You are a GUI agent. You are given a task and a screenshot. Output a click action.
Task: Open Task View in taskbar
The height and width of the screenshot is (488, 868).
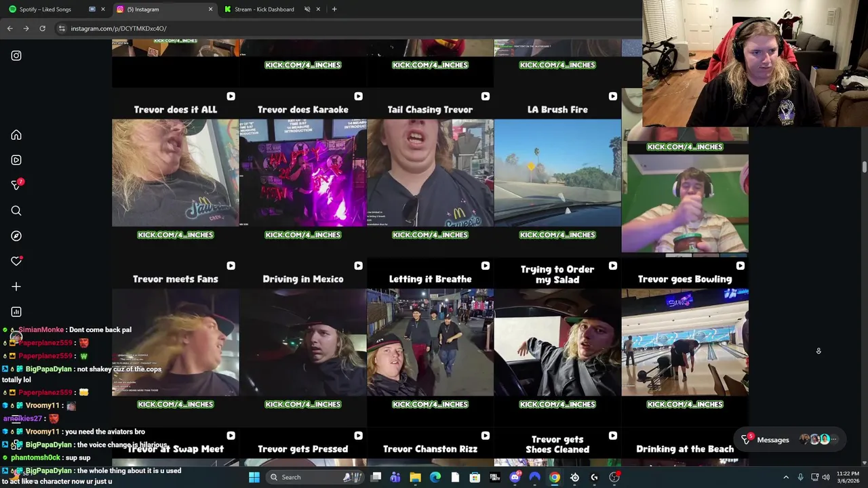click(376, 477)
